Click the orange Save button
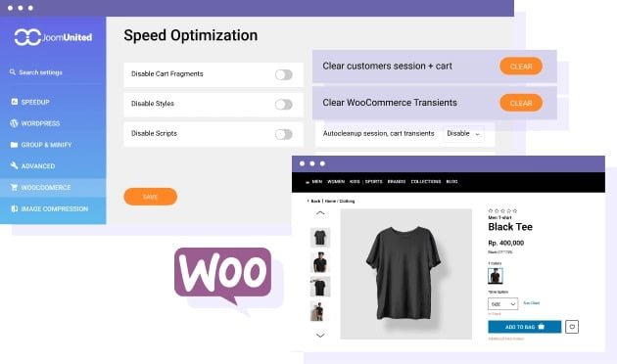The width and height of the screenshot is (617, 364). tap(150, 197)
